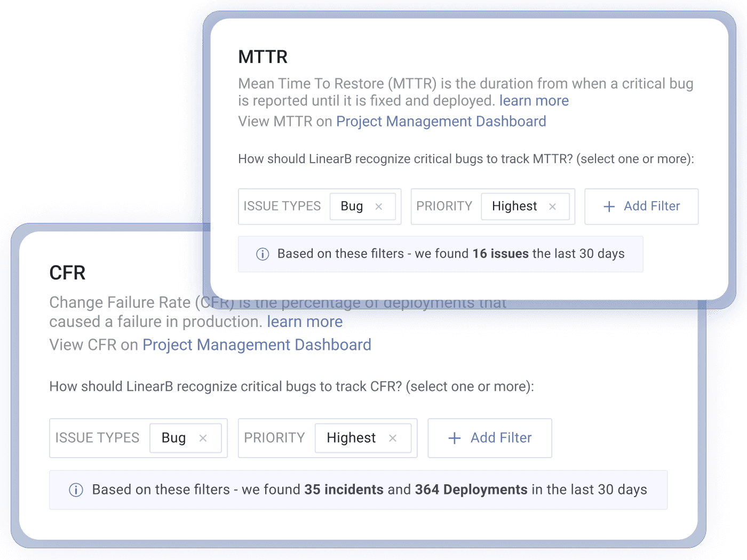
Task: Remove the Highest priority in MTTR
Action: click(x=553, y=207)
